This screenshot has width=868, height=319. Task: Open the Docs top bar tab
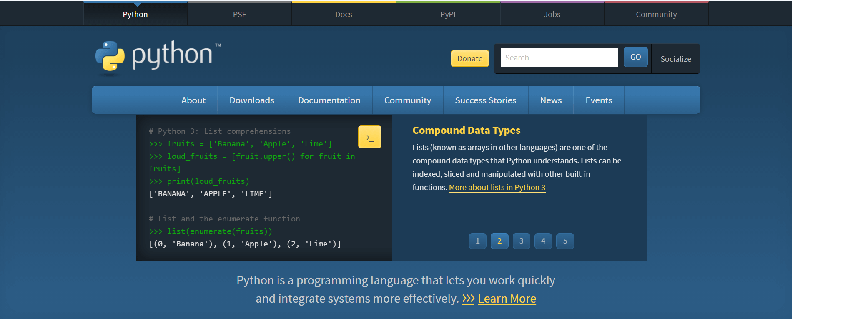coord(344,14)
